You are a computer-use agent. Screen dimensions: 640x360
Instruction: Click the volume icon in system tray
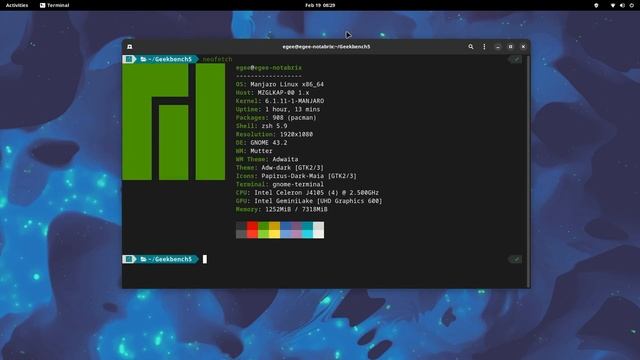point(622,5)
